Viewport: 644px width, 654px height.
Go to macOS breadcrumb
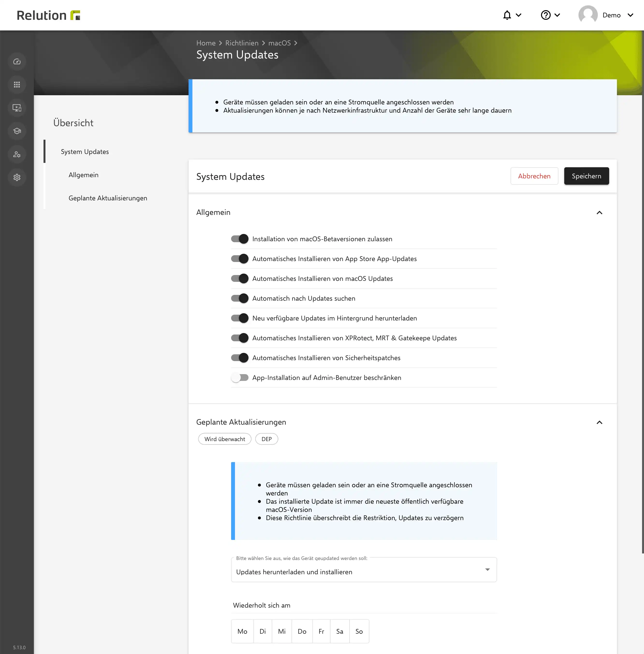click(279, 43)
